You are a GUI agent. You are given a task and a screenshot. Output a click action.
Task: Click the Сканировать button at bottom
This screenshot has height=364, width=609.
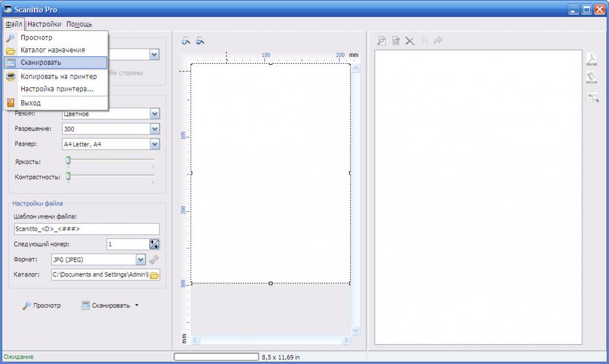[x=106, y=305]
